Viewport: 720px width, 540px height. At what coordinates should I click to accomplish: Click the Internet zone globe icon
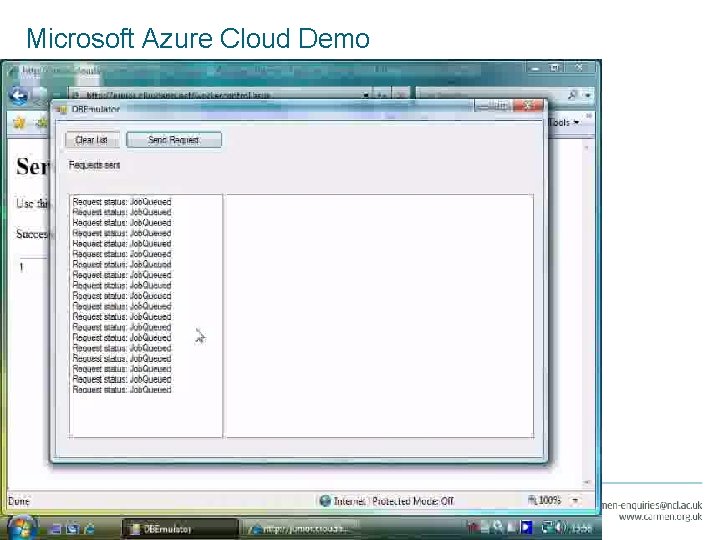tap(325, 501)
